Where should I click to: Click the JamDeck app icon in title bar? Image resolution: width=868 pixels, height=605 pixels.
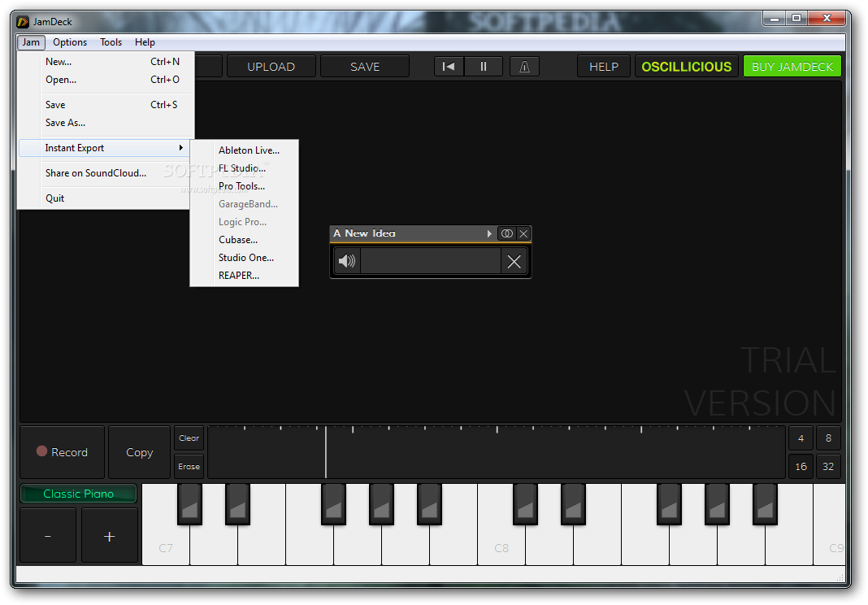pyautogui.click(x=23, y=22)
